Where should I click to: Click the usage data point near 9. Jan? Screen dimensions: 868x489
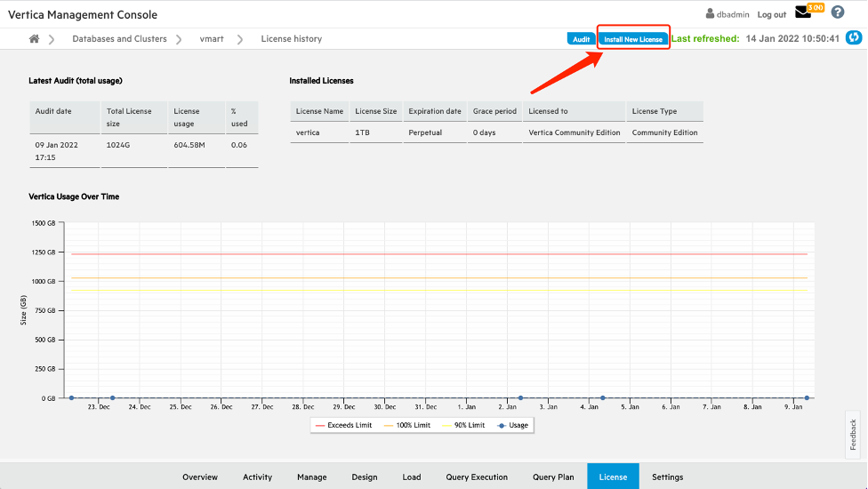[x=808, y=397]
